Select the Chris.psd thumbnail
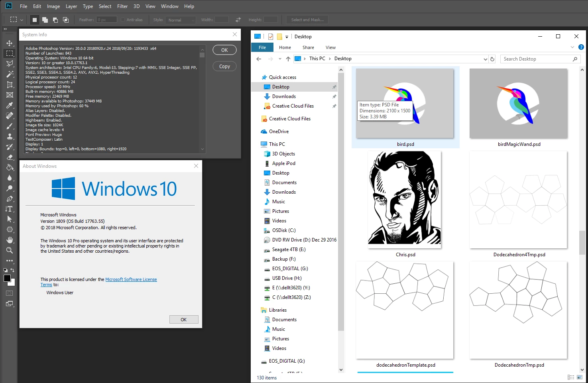The height and width of the screenshot is (383, 588). [x=405, y=200]
